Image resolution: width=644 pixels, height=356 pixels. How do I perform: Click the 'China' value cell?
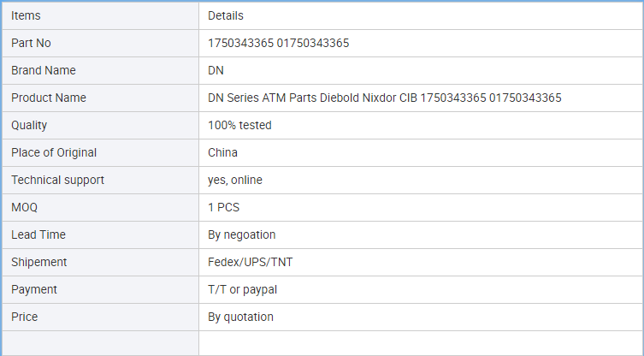coord(222,152)
